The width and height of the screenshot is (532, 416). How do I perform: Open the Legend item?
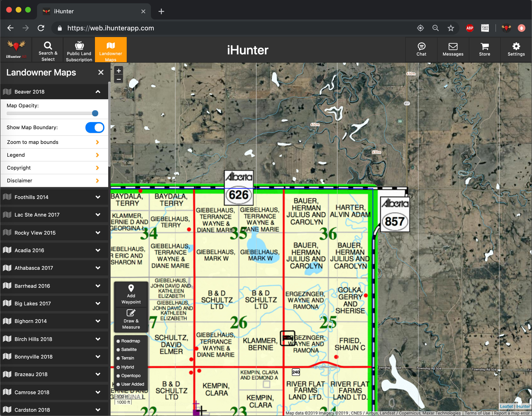click(x=54, y=155)
